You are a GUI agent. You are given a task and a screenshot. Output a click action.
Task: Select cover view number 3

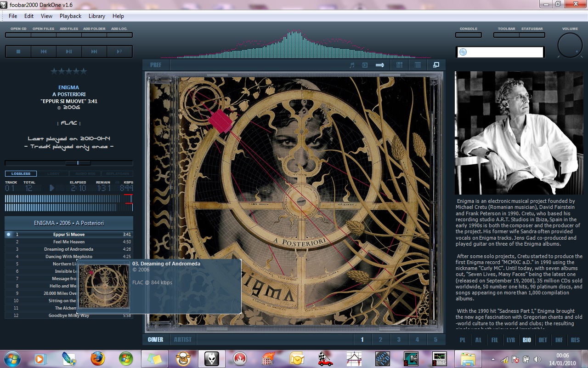399,340
